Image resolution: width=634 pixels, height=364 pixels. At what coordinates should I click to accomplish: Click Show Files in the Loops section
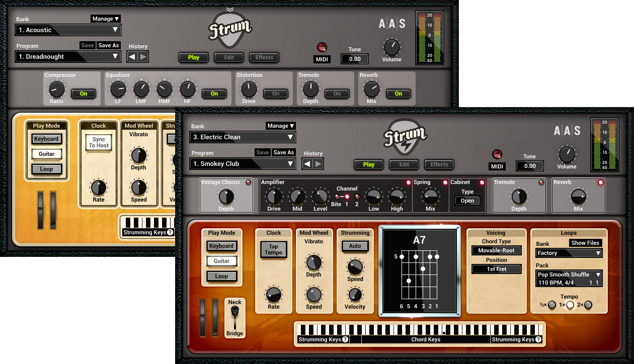585,243
